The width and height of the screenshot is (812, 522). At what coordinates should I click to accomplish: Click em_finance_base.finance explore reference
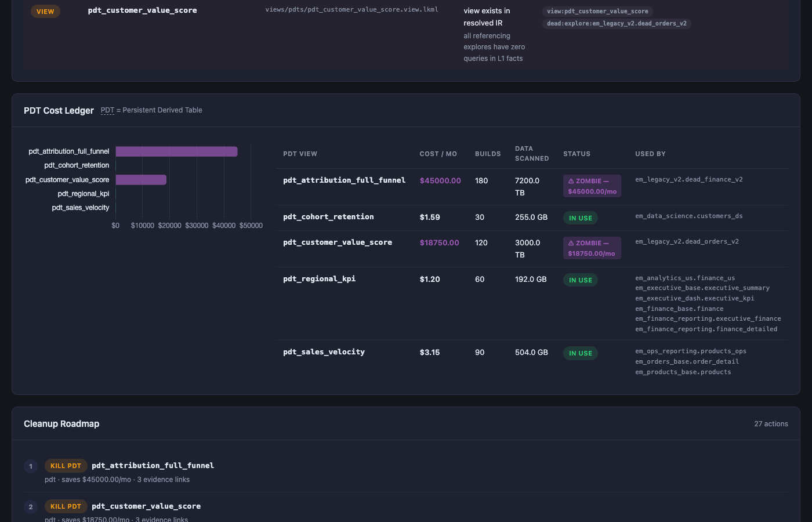679,309
